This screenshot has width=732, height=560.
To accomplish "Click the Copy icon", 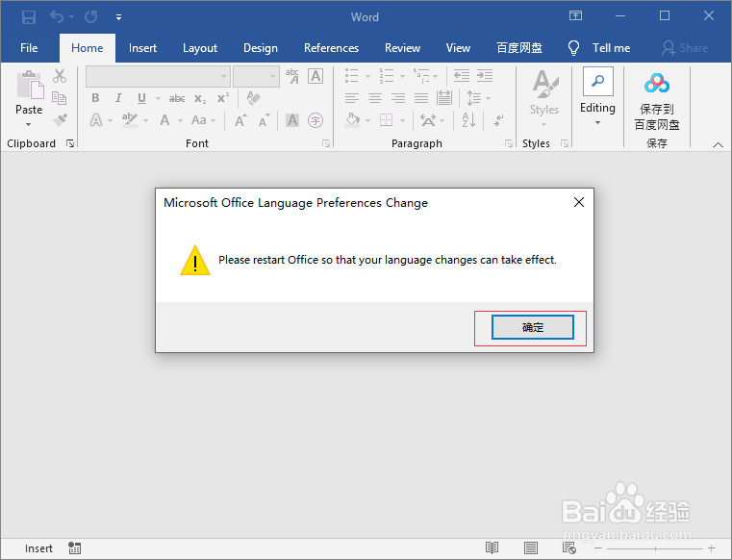I will tap(60, 97).
